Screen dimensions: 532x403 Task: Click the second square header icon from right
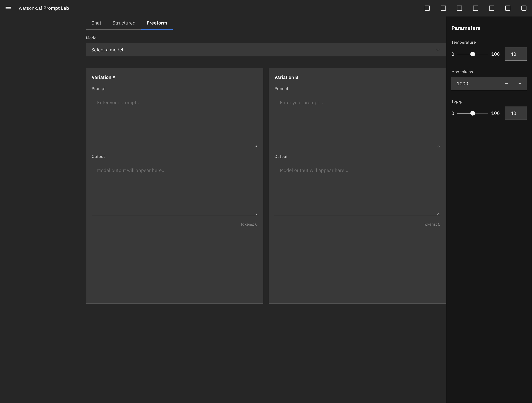pos(508,8)
